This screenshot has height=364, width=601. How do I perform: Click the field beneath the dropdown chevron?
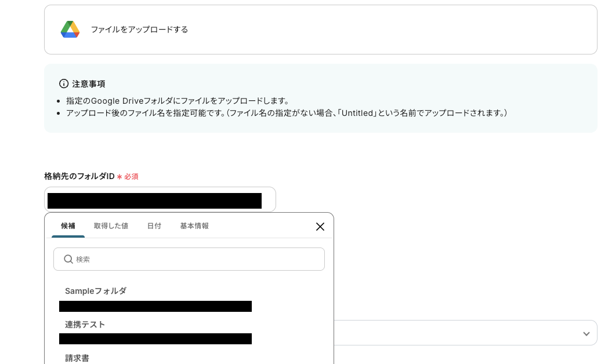pos(464,333)
